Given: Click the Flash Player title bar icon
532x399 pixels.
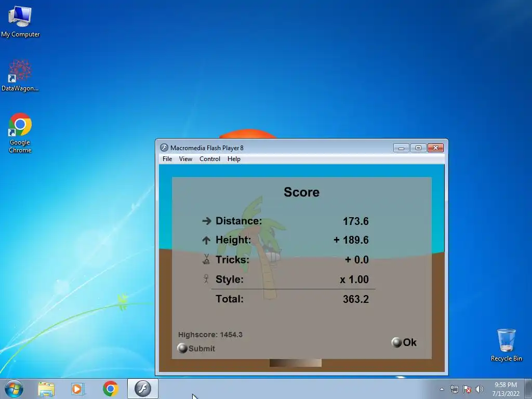Looking at the screenshot, I should tap(164, 148).
